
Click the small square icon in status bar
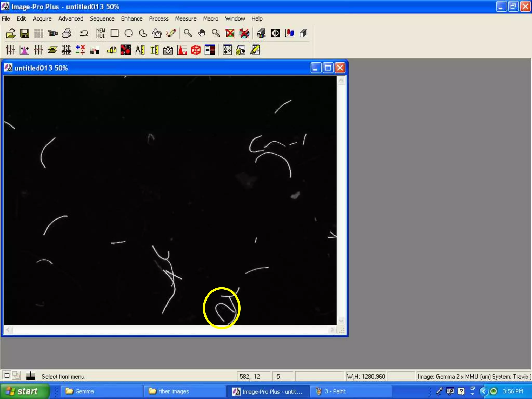click(x=7, y=375)
